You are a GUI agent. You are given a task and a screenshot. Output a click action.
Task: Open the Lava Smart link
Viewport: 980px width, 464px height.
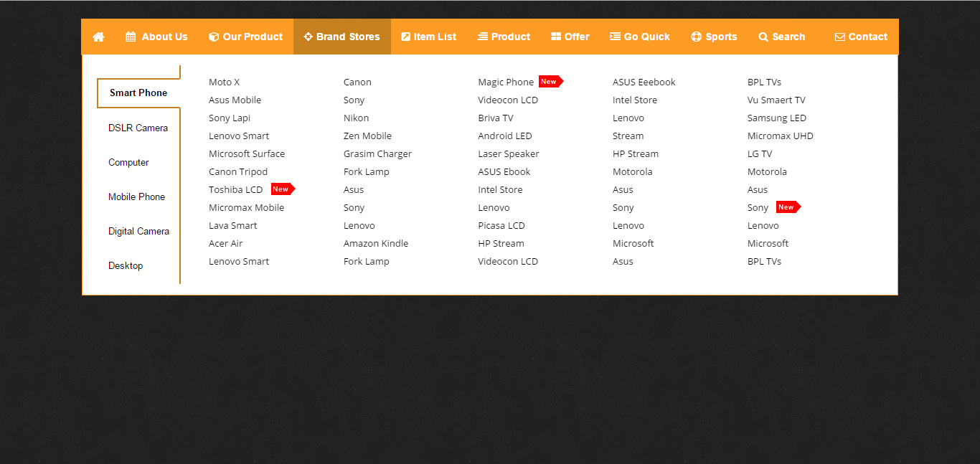pyautogui.click(x=233, y=225)
